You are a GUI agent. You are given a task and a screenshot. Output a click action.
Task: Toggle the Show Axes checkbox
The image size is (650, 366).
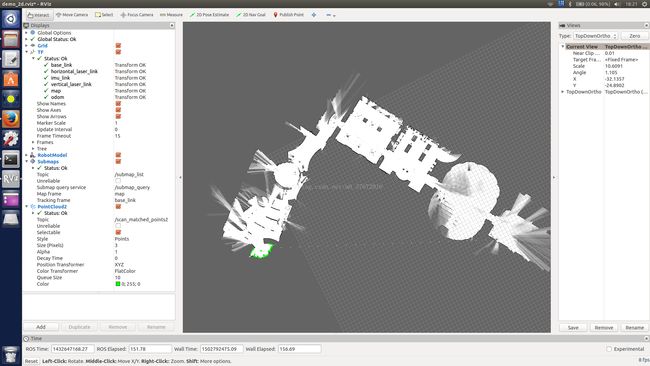pos(118,110)
